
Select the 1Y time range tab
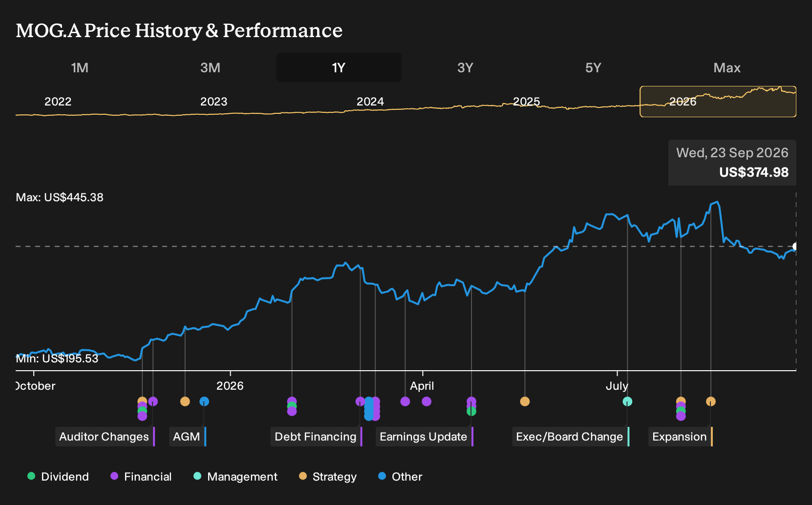pyautogui.click(x=339, y=67)
